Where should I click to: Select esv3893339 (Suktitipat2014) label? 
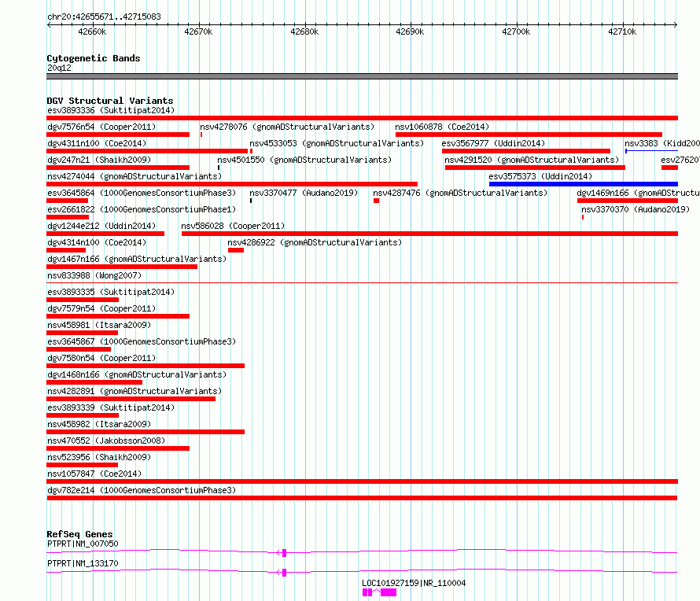pyautogui.click(x=111, y=407)
